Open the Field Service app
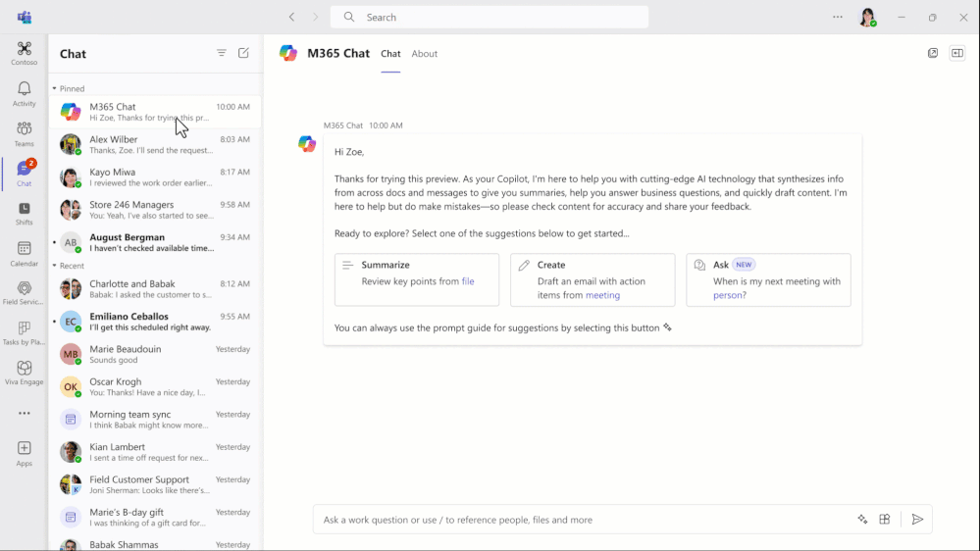The image size is (980, 551). point(24,293)
